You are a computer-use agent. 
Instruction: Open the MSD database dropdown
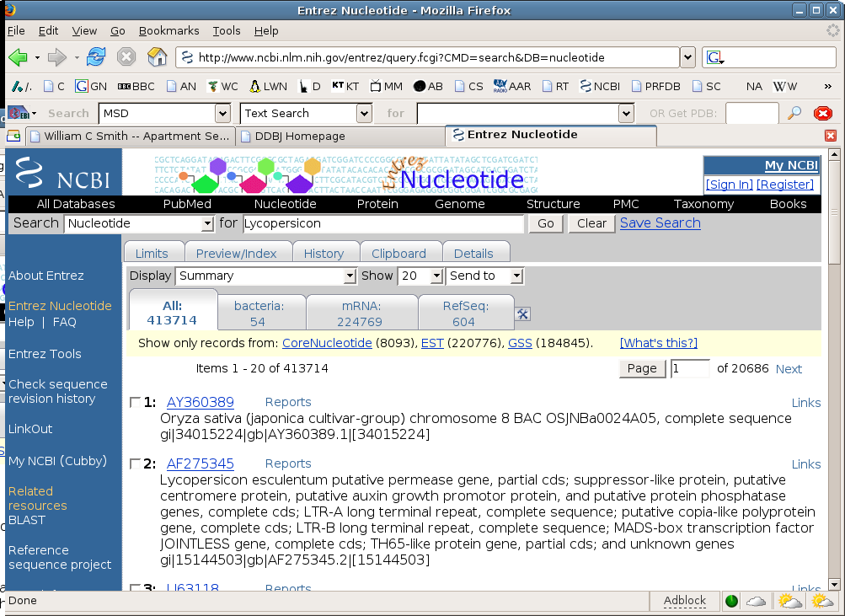pos(222,113)
